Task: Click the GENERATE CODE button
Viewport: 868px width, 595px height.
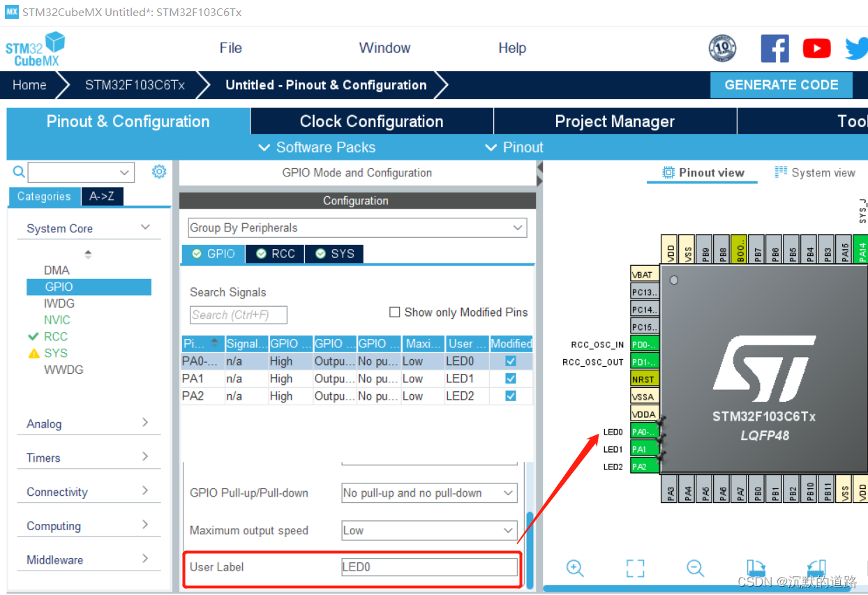Action: [781, 85]
